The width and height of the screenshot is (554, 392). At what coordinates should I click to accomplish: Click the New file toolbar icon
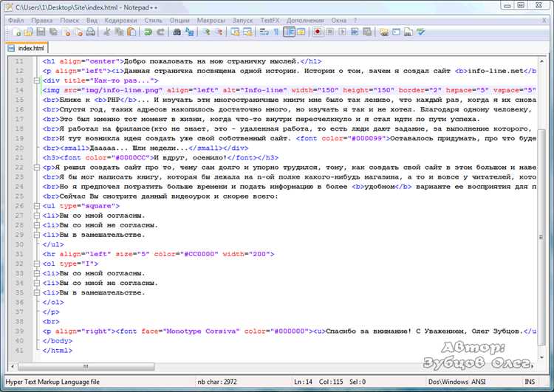pyautogui.click(x=16, y=32)
